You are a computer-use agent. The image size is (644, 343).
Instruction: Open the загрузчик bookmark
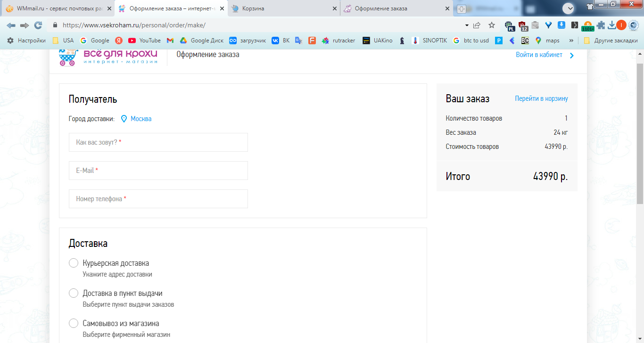tap(248, 41)
